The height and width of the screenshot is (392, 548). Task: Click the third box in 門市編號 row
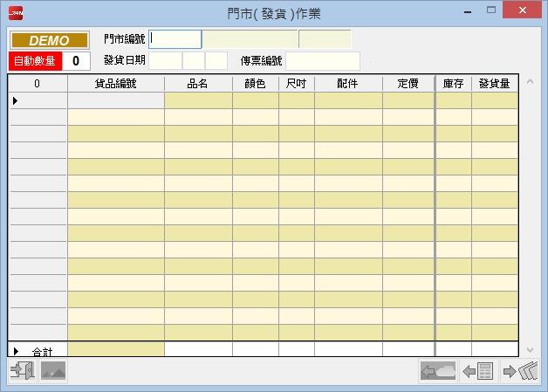coord(325,39)
